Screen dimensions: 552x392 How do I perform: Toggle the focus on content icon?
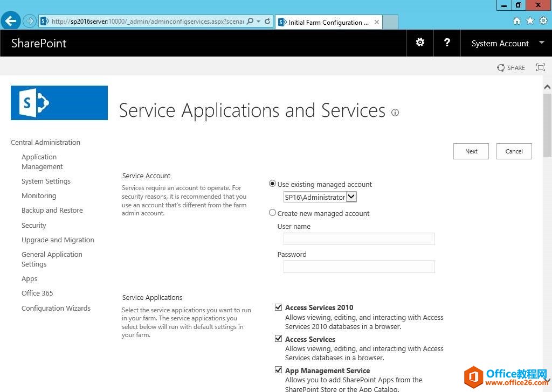[x=540, y=67]
